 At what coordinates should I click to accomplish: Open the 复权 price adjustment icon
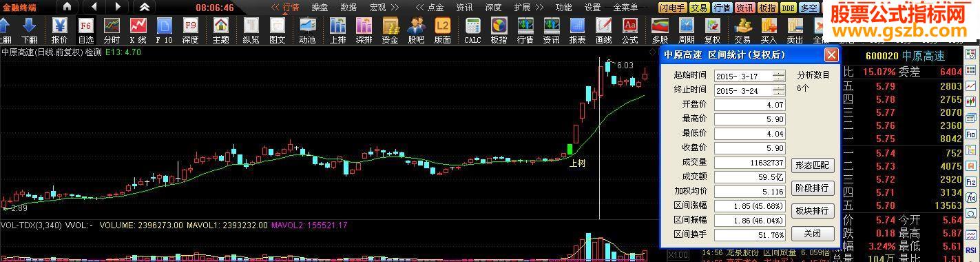[712, 30]
